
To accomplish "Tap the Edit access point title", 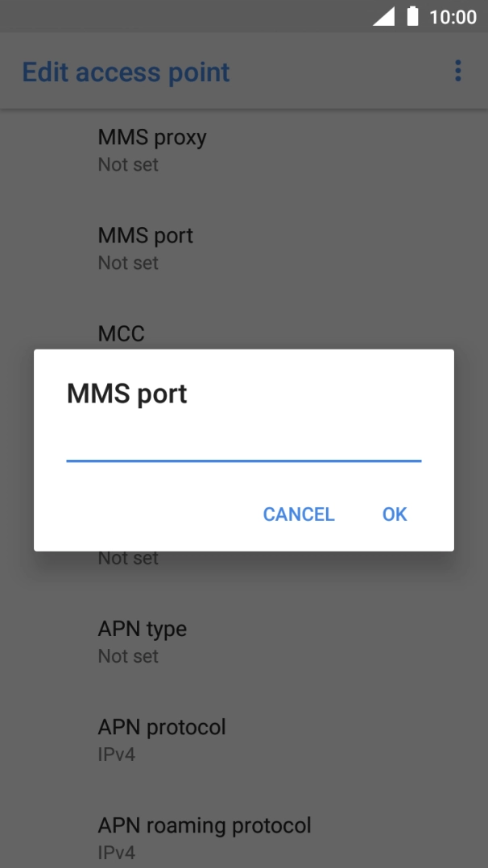I will [126, 72].
